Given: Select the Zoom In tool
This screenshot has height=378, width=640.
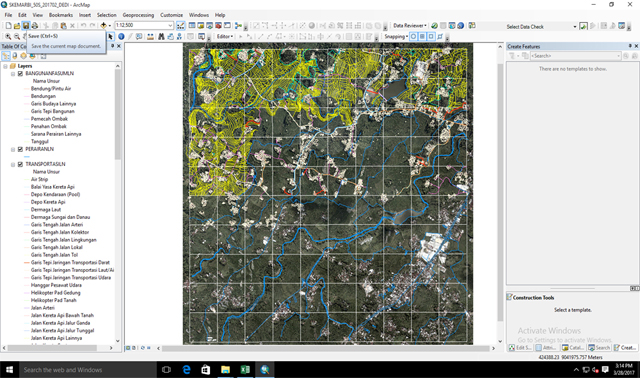Looking at the screenshot, I should pos(8,36).
